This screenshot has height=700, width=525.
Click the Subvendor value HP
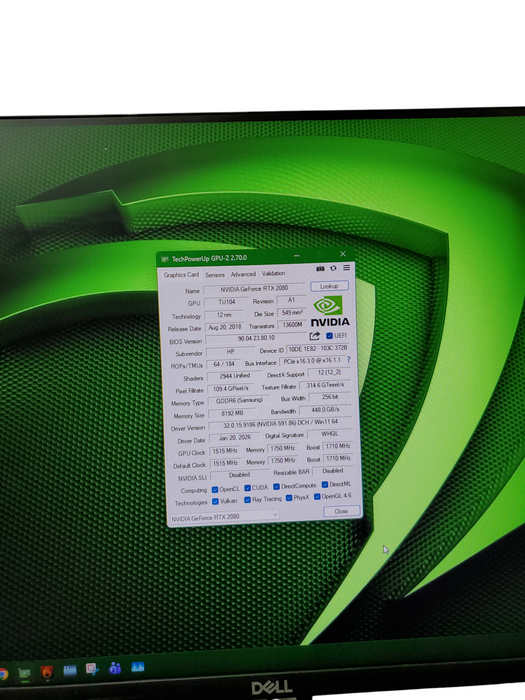click(230, 352)
